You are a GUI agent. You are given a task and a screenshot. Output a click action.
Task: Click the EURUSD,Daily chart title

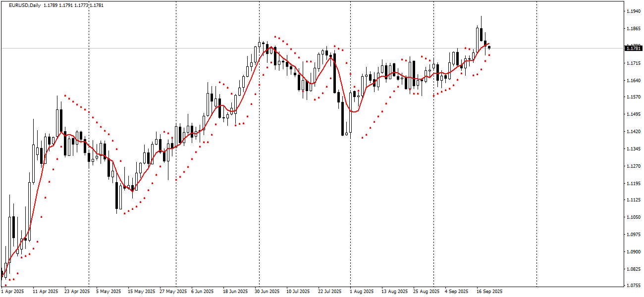tap(25, 5)
